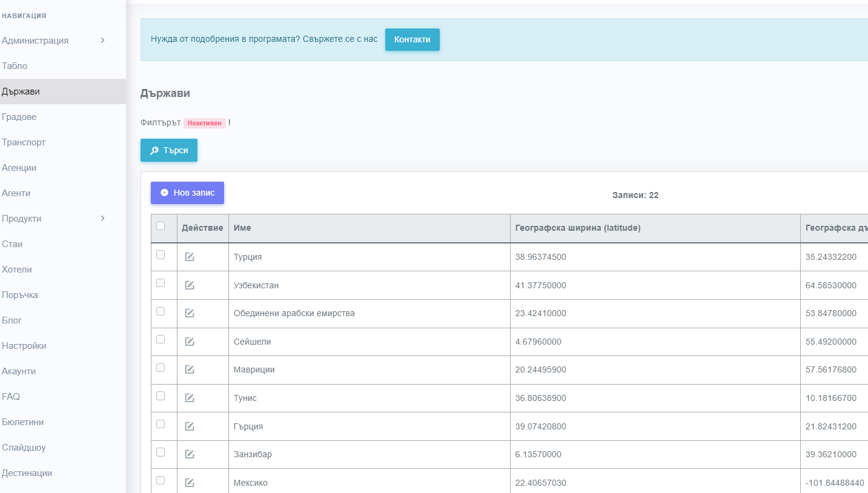Edit the Занзибар row using its icon
868x493 pixels.
[190, 454]
